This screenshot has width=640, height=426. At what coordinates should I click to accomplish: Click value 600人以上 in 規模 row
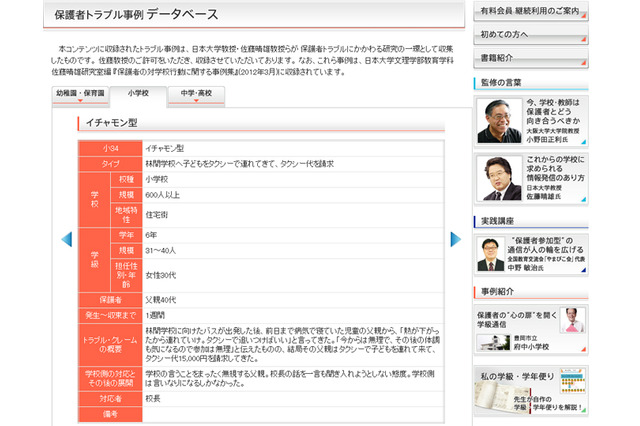[x=162, y=195]
